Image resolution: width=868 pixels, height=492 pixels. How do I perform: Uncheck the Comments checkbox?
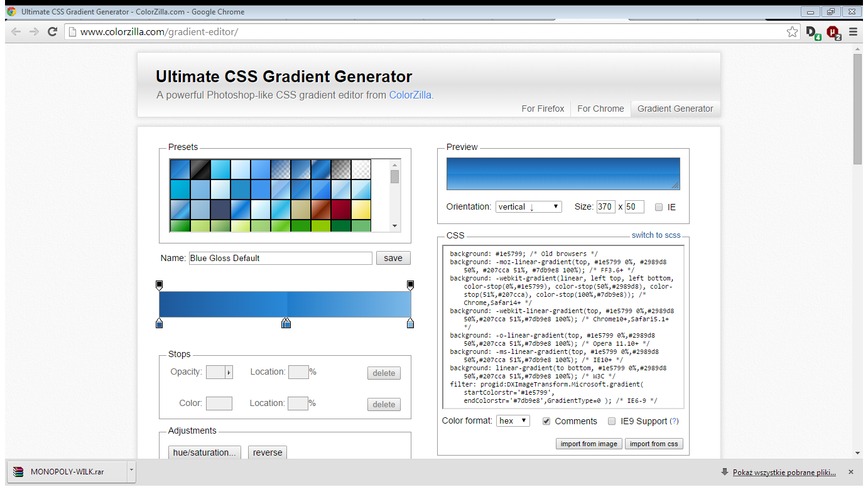pos(546,421)
